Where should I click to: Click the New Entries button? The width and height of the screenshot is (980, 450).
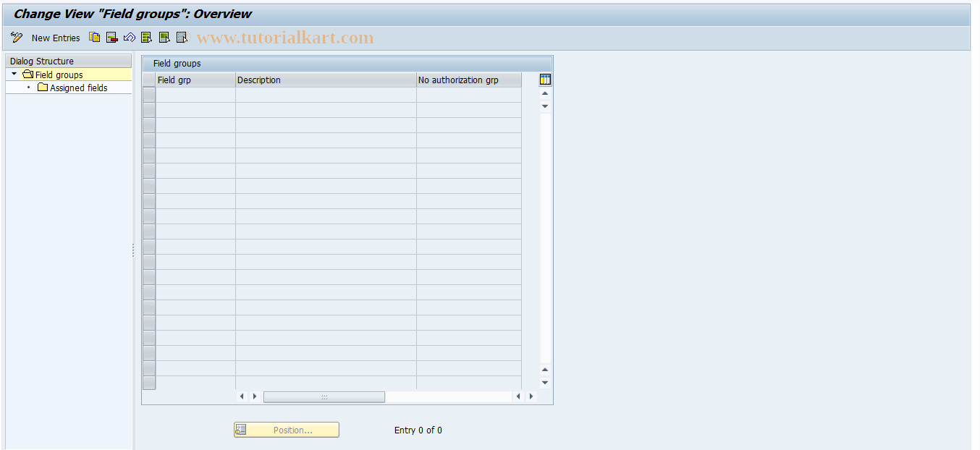pos(56,38)
